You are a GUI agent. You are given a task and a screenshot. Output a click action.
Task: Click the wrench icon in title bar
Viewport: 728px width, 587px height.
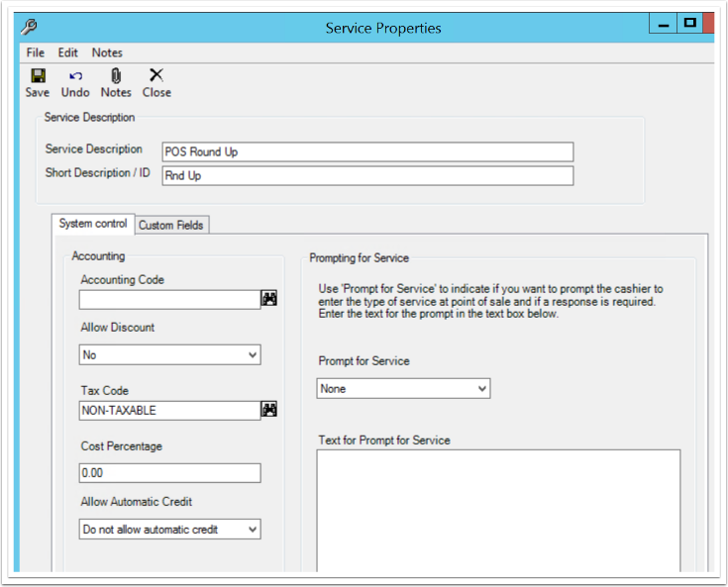pos(29,27)
